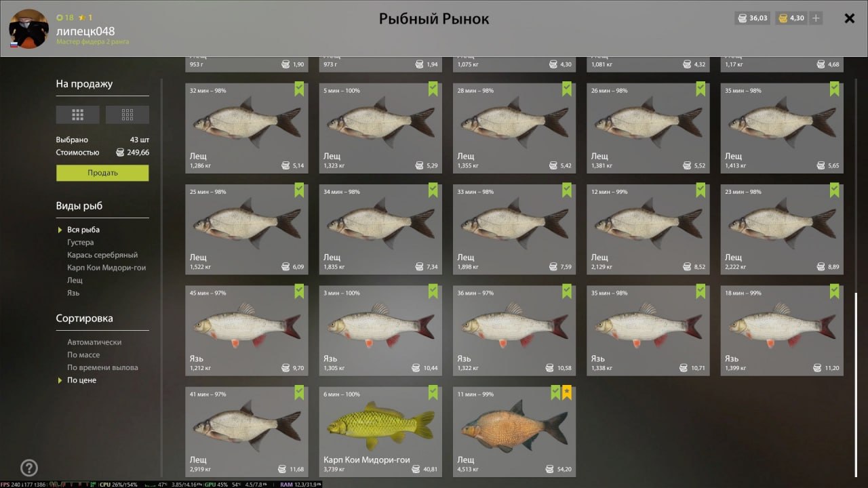Switch to the large grid view icon
Viewport: 868px width, 488px height.
[x=77, y=115]
